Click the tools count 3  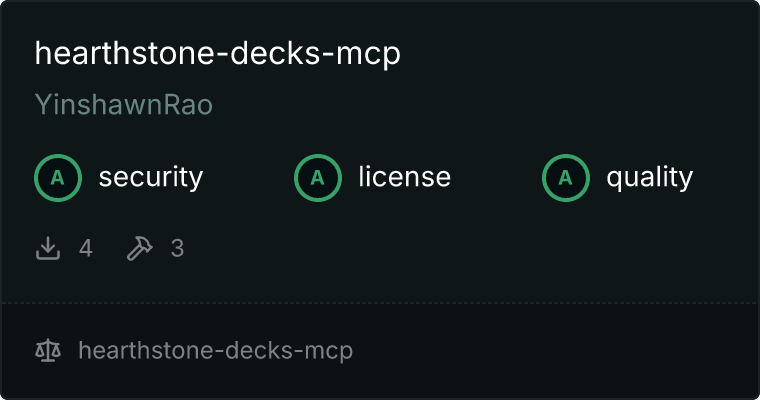[177, 248]
